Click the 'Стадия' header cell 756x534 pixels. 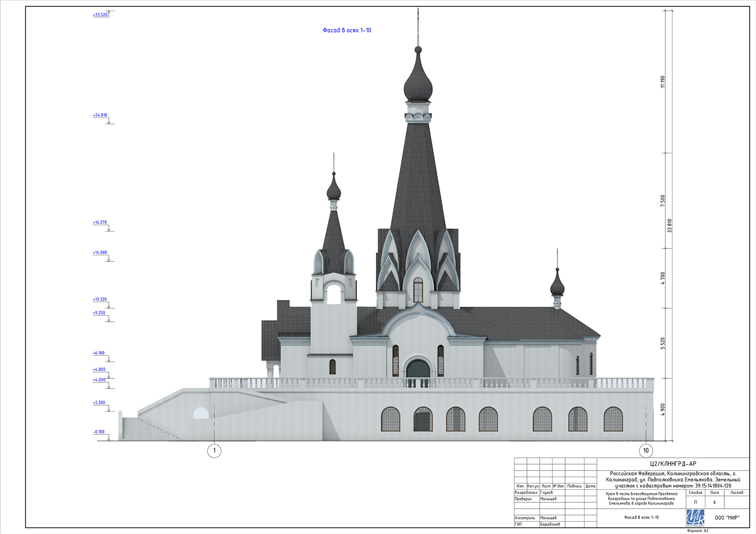tap(695, 492)
